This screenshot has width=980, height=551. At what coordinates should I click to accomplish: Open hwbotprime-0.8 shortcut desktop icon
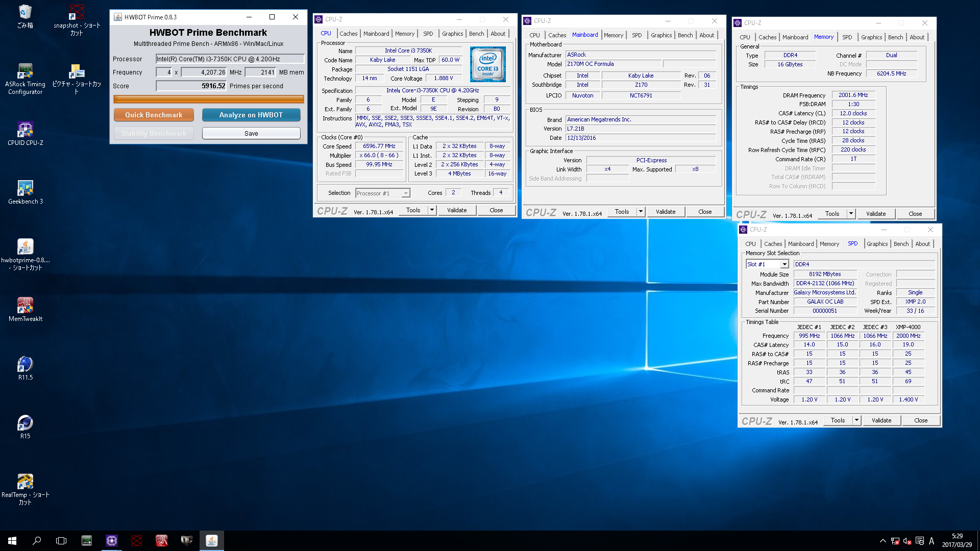point(25,255)
